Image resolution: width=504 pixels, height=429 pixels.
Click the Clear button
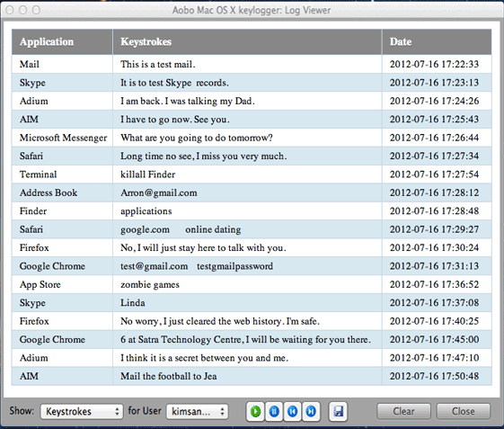[x=403, y=411]
